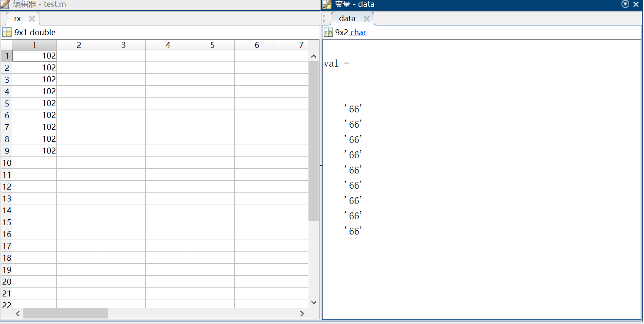Select row header 5
The image size is (644, 324).
click(7, 103)
